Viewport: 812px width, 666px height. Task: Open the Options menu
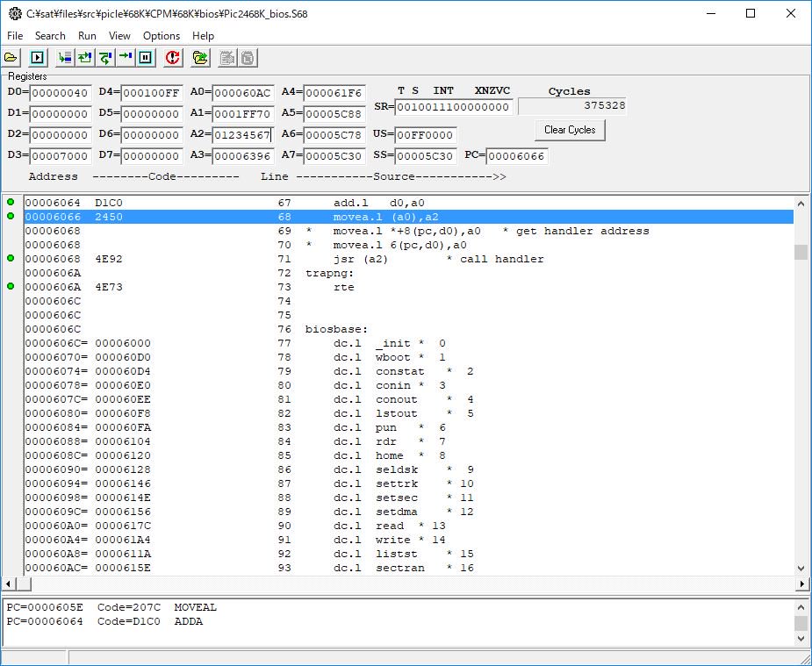click(x=162, y=36)
